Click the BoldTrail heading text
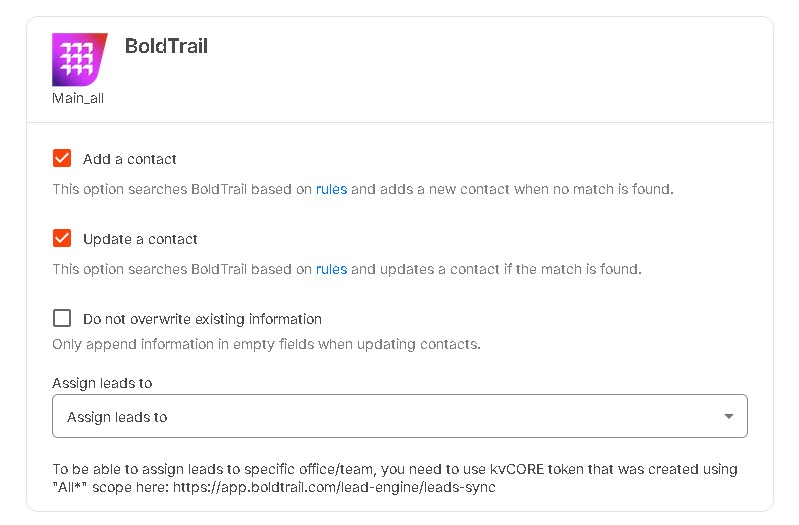Image resolution: width=799 pixels, height=525 pixels. pos(166,46)
